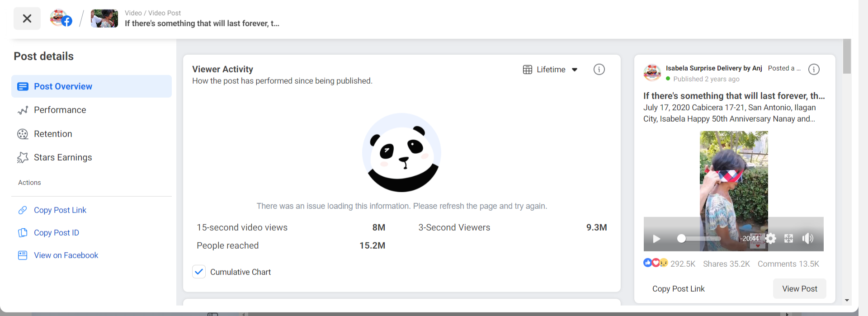Screen dimensions: 868x316
Task: Click the scrollbar down arrow
Action: pos(847,300)
